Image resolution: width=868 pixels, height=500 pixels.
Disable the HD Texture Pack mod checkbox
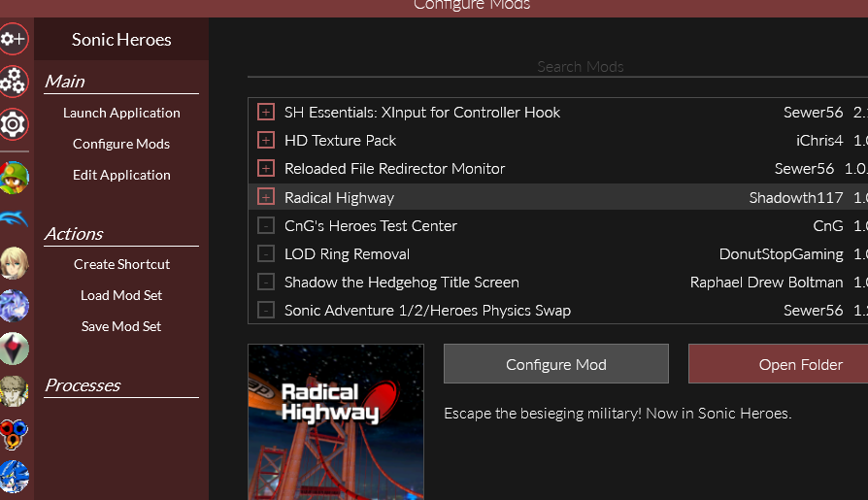[x=266, y=141]
